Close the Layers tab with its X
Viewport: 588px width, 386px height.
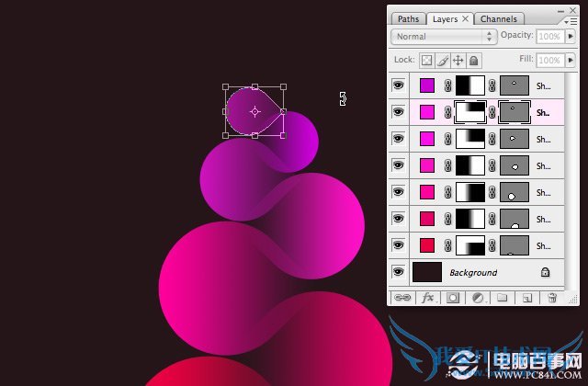coord(465,18)
